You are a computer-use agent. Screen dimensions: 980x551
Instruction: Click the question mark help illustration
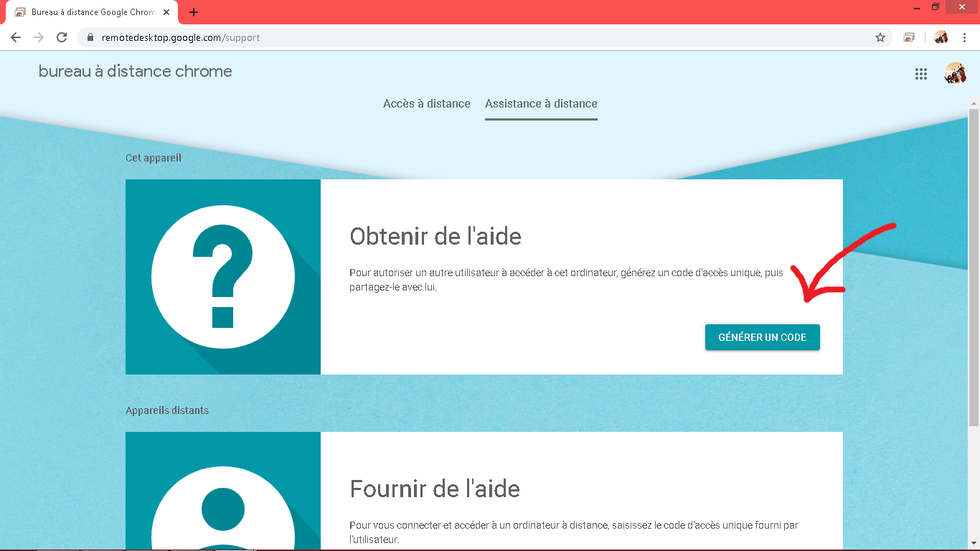point(223,277)
